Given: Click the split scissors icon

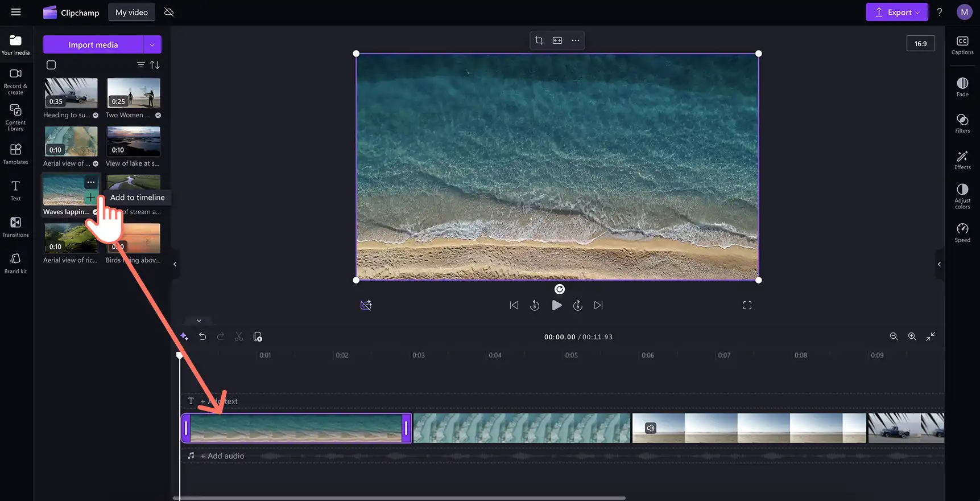Looking at the screenshot, I should (x=239, y=337).
